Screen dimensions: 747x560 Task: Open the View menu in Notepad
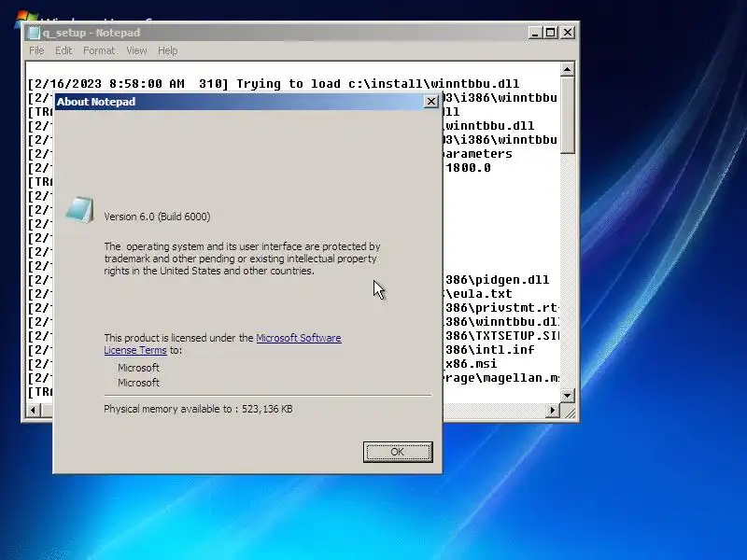click(136, 50)
